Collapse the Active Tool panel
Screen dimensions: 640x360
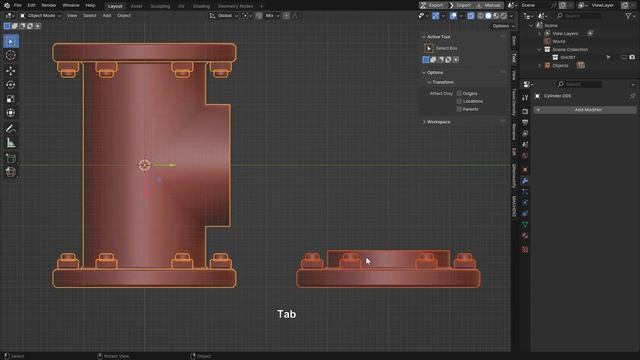tap(424, 37)
